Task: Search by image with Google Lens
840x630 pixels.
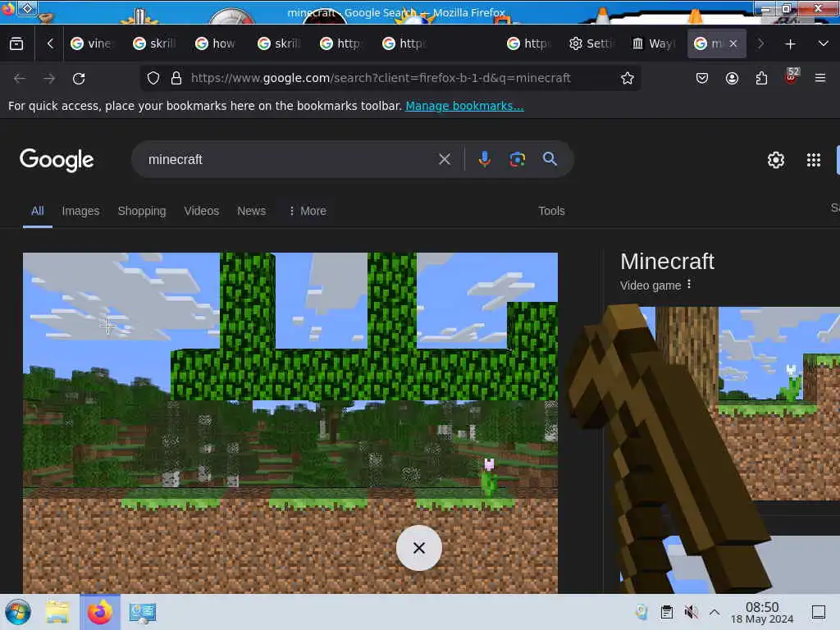Action: tap(517, 159)
